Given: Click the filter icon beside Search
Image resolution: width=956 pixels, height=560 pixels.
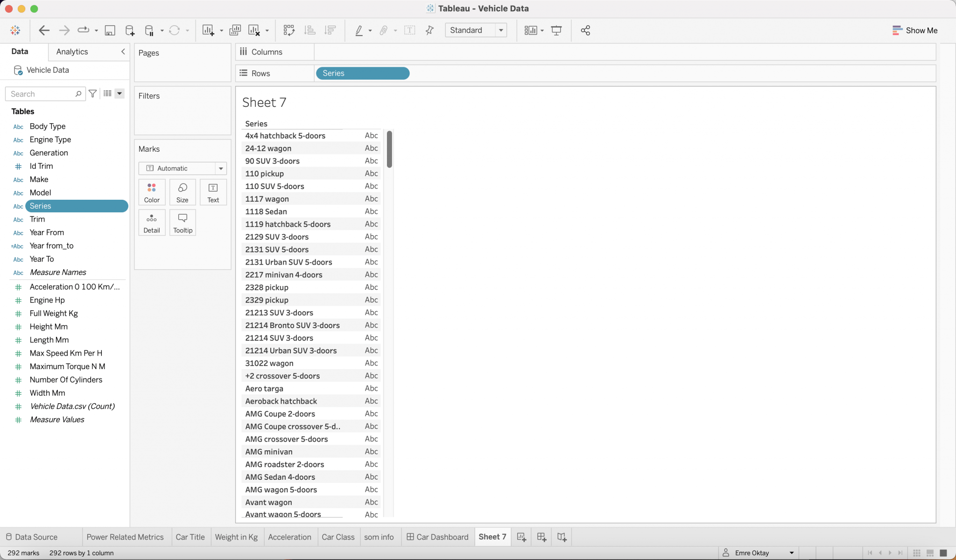Looking at the screenshot, I should click(x=92, y=94).
